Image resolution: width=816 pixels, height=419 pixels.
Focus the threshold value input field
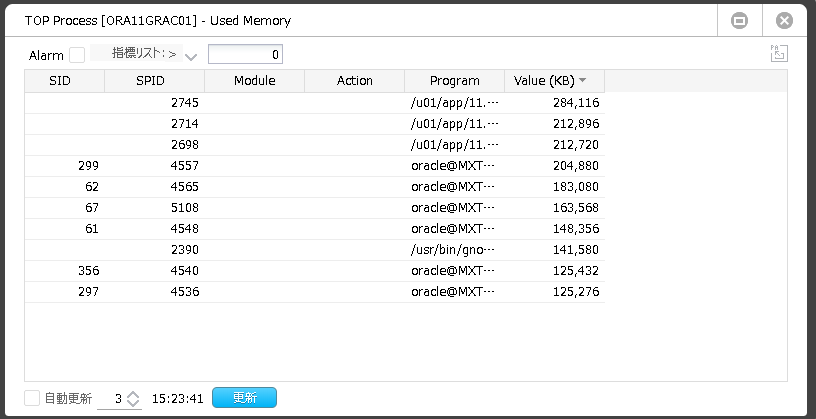[245, 54]
